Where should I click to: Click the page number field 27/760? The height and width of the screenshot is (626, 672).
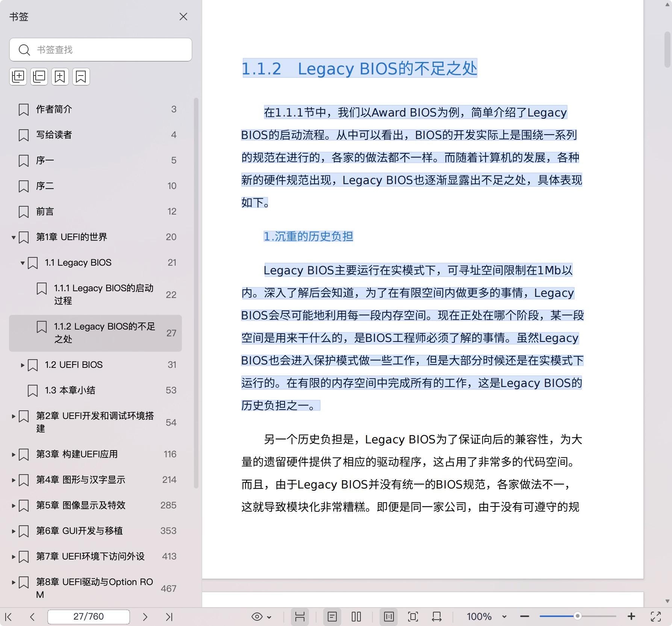[x=89, y=617]
